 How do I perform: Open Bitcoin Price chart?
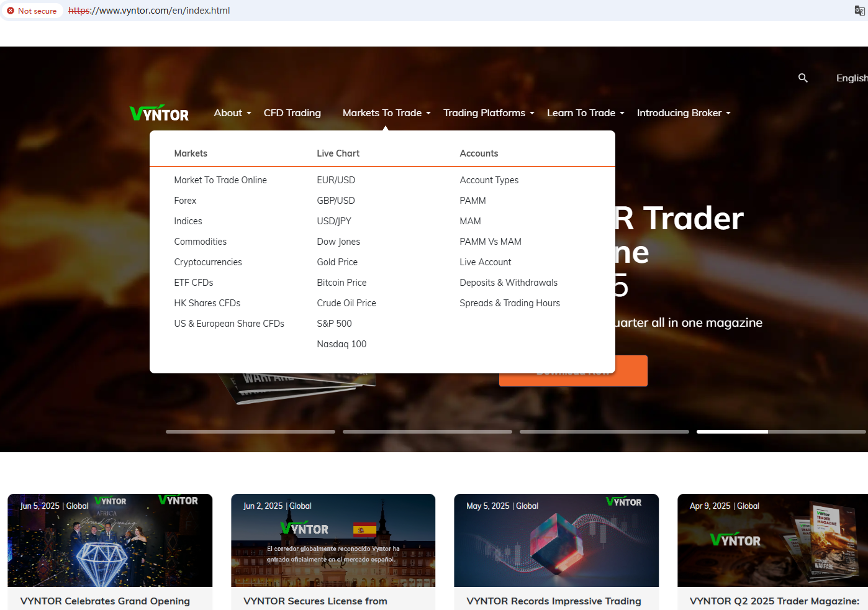341,283
